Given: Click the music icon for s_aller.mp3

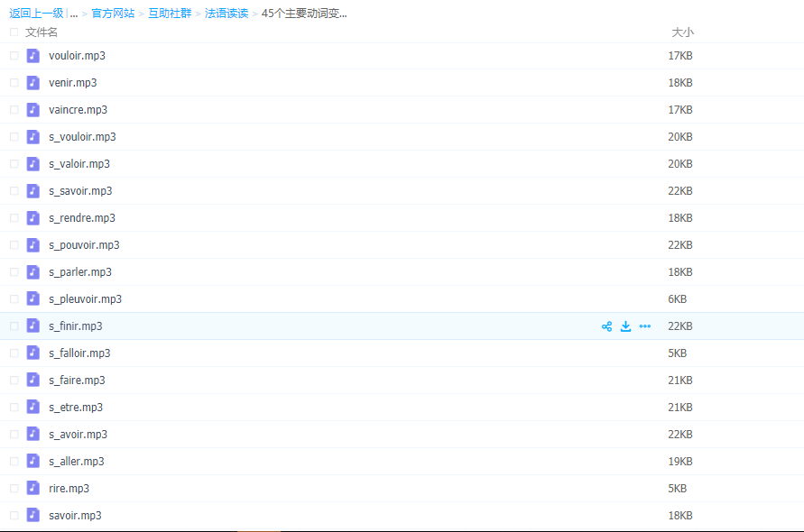Looking at the screenshot, I should pos(32,462).
